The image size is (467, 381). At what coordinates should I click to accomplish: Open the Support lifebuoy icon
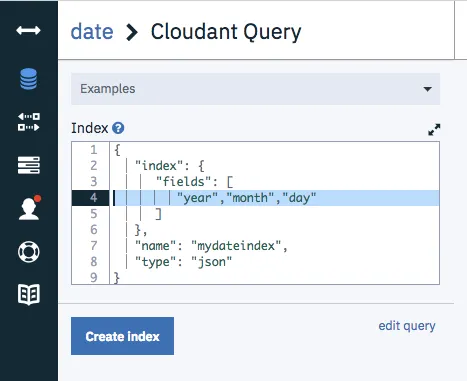(29, 252)
